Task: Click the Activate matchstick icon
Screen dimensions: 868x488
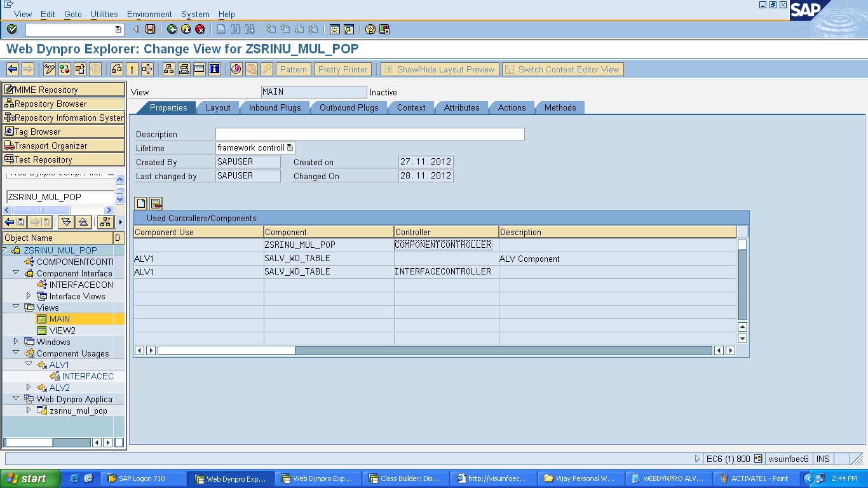Action: [132, 69]
